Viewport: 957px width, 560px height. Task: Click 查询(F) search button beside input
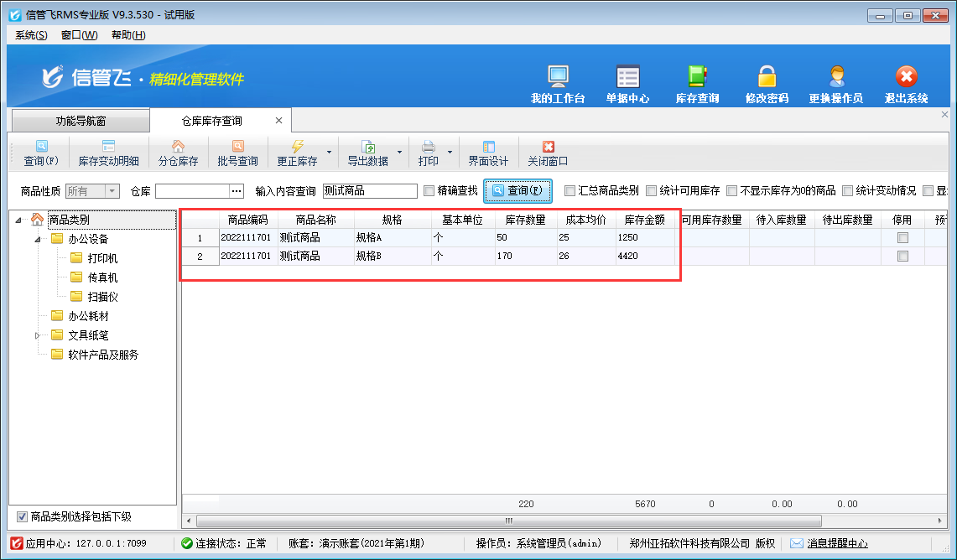pos(518,191)
